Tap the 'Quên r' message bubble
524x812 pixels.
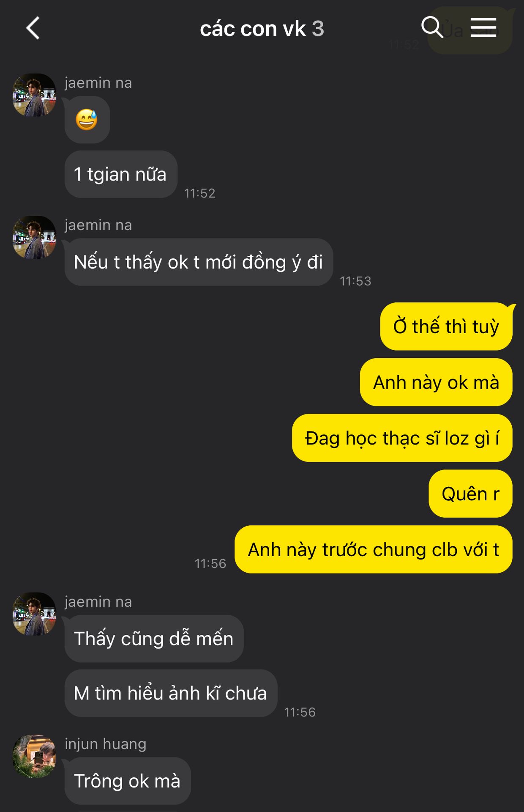coord(470,494)
